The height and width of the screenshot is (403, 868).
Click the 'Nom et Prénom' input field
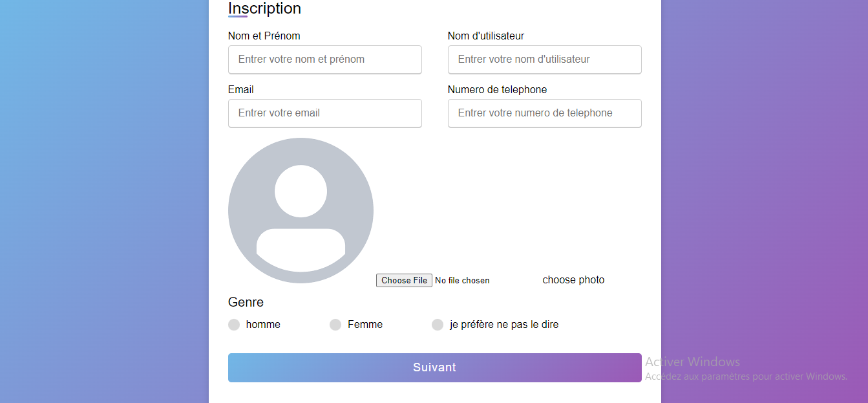[324, 60]
